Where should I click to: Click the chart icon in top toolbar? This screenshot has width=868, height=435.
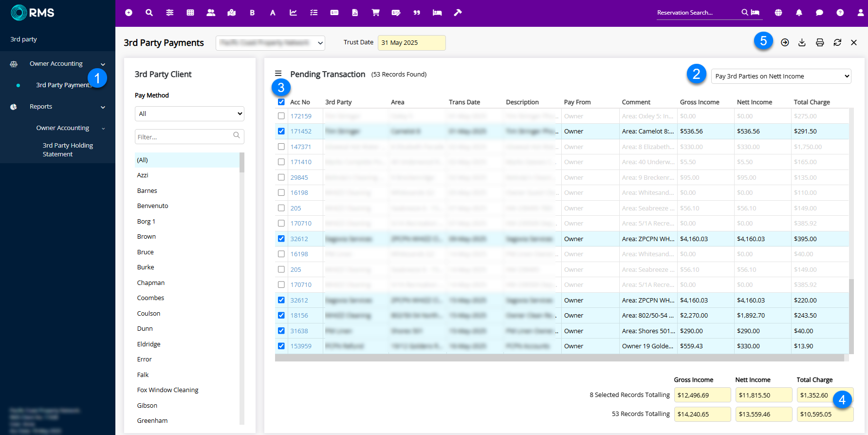coord(293,13)
